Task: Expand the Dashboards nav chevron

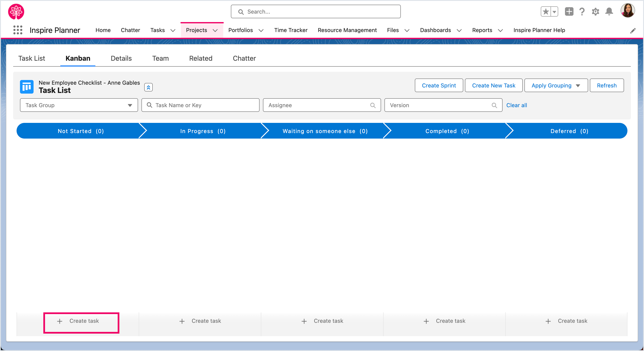Action: [459, 31]
